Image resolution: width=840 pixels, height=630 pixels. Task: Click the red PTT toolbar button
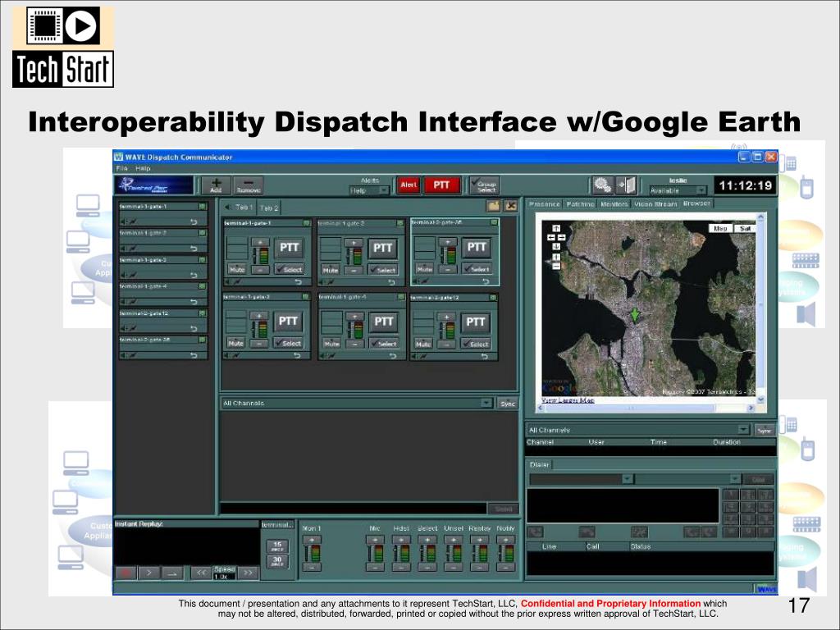coord(441,185)
